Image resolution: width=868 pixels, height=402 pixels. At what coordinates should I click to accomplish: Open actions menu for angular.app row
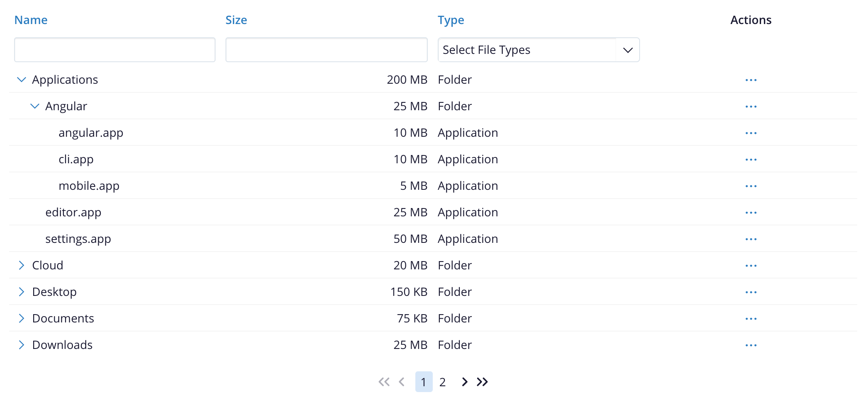click(x=751, y=133)
